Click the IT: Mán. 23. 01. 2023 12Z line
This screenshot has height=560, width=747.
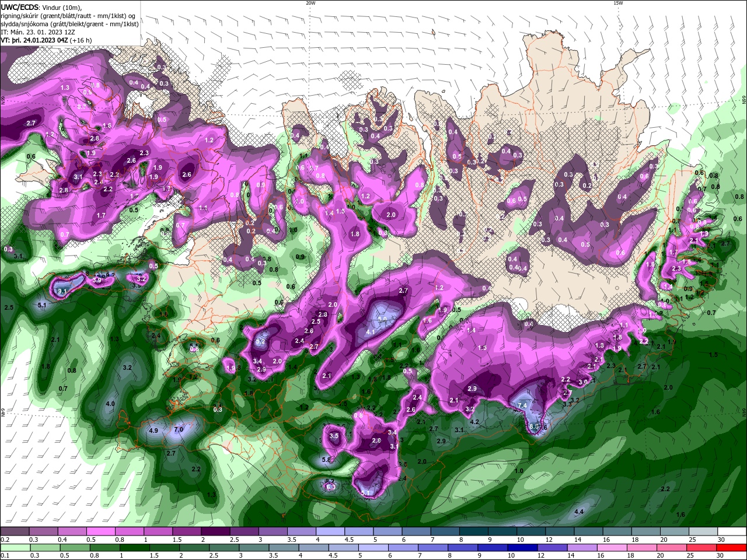coord(38,32)
